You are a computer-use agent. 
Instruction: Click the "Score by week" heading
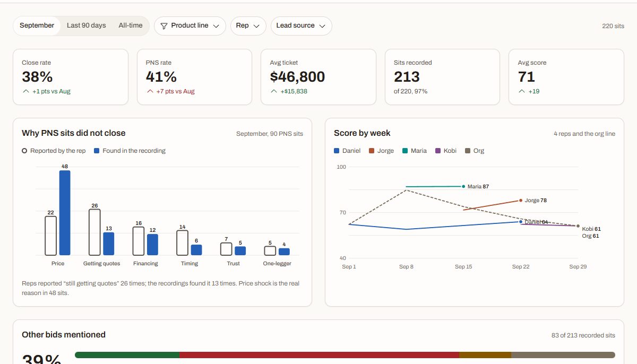[x=362, y=133]
